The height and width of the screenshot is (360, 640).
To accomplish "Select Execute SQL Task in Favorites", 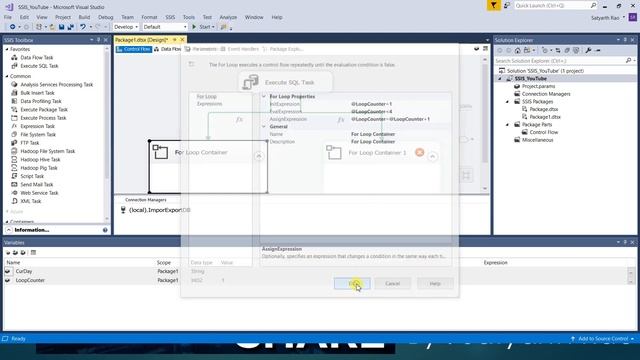I will (39, 66).
